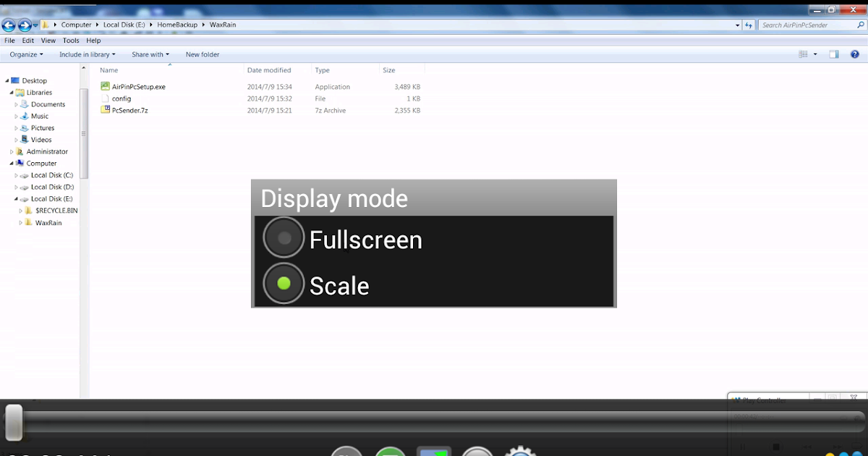Screen dimensions: 868x456
Task: Click the Documents library icon
Action: tap(25, 104)
